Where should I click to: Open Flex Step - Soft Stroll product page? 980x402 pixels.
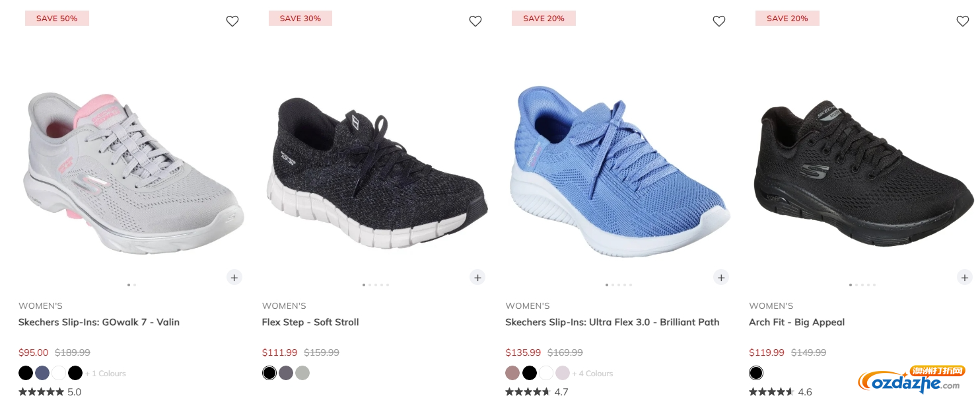pos(310,322)
